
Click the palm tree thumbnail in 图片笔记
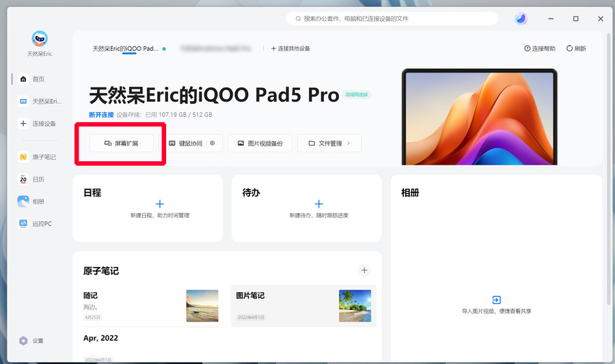point(355,306)
